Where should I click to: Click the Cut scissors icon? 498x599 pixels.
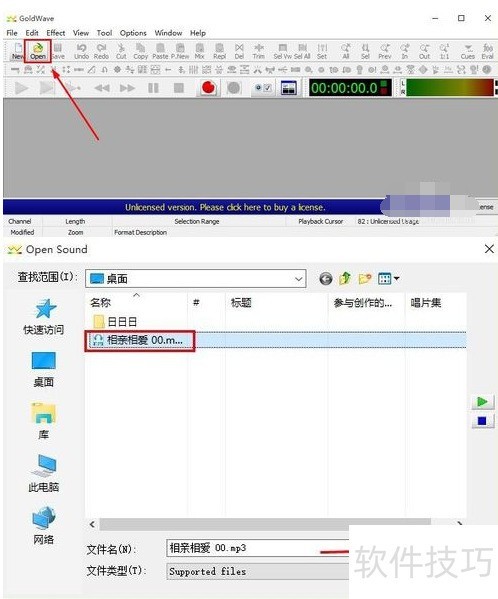121,51
